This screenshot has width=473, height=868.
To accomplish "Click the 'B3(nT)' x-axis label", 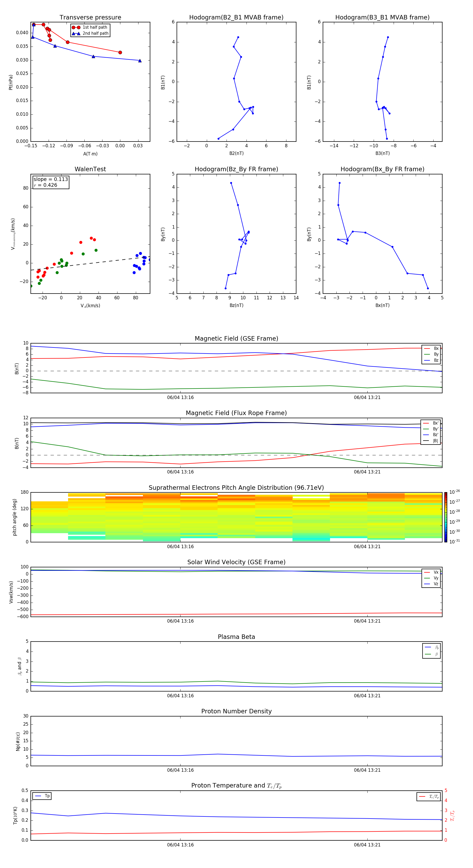I will coord(382,153).
